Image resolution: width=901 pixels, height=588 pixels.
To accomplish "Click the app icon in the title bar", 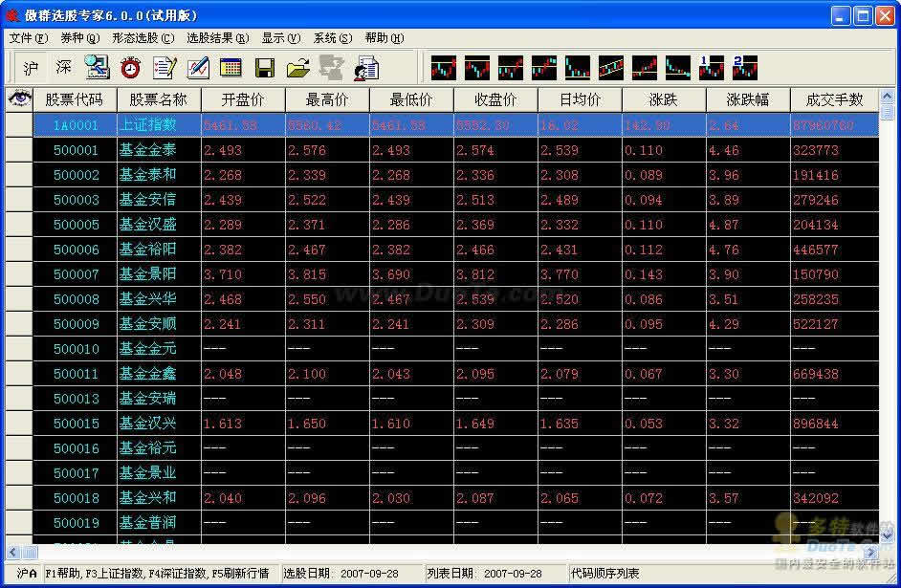I will (11, 15).
